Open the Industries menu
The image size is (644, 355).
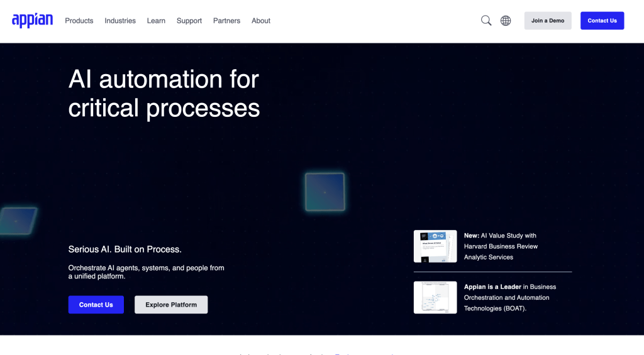pos(120,21)
